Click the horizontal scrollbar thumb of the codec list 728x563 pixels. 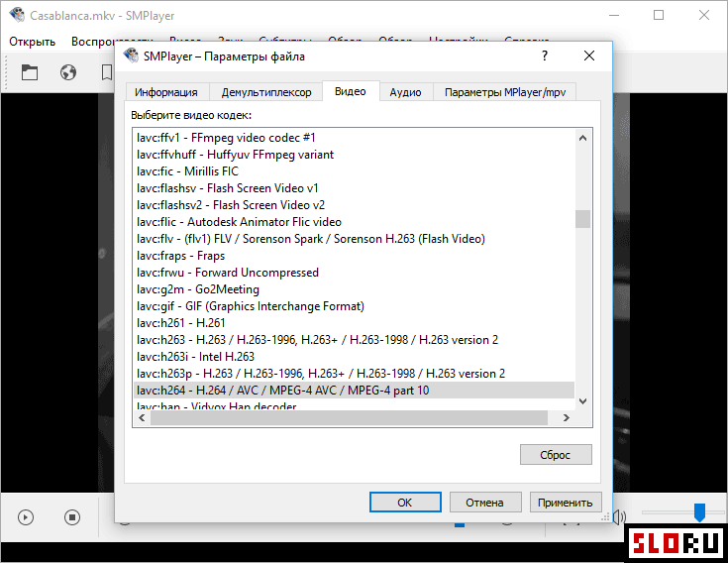[x=349, y=417]
